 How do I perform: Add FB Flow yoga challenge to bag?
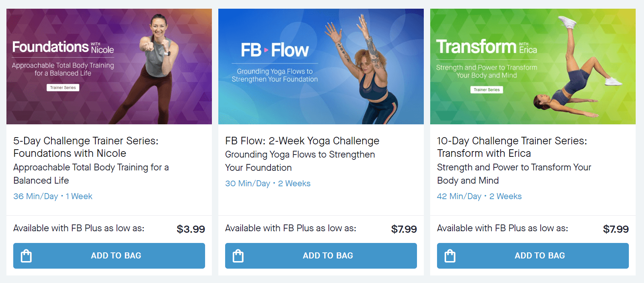321,255
